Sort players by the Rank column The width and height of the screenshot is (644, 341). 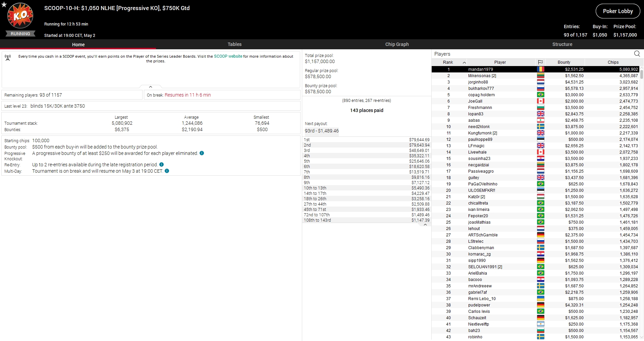click(449, 62)
